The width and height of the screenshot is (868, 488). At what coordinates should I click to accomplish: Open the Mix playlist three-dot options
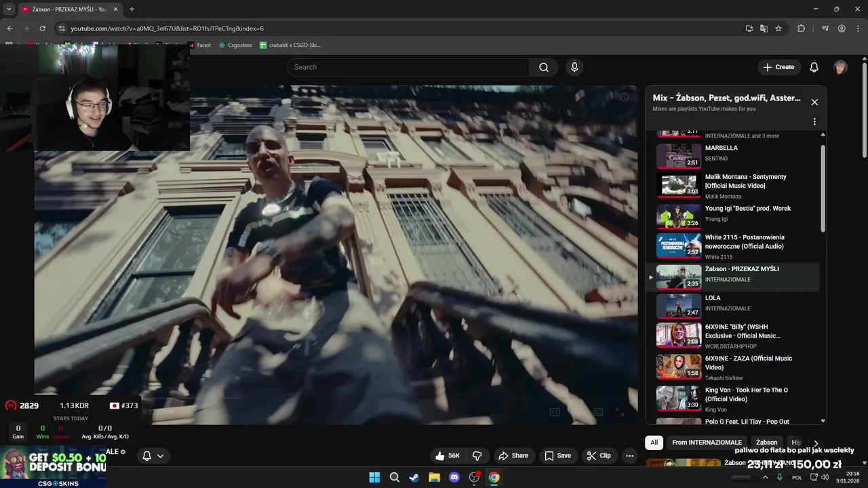click(814, 122)
